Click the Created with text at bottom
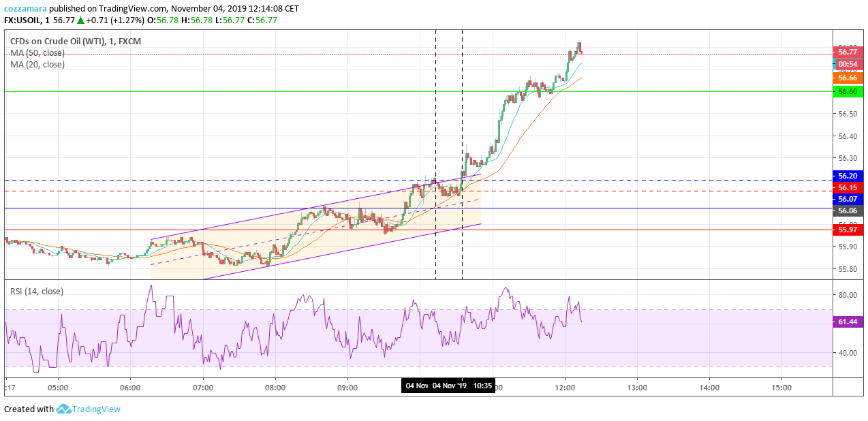This screenshot has height=421, width=868. point(29,409)
